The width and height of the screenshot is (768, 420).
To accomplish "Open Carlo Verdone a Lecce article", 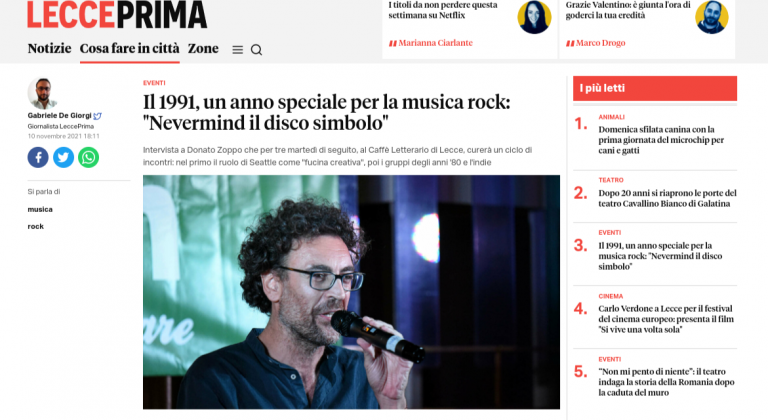I will click(x=666, y=319).
